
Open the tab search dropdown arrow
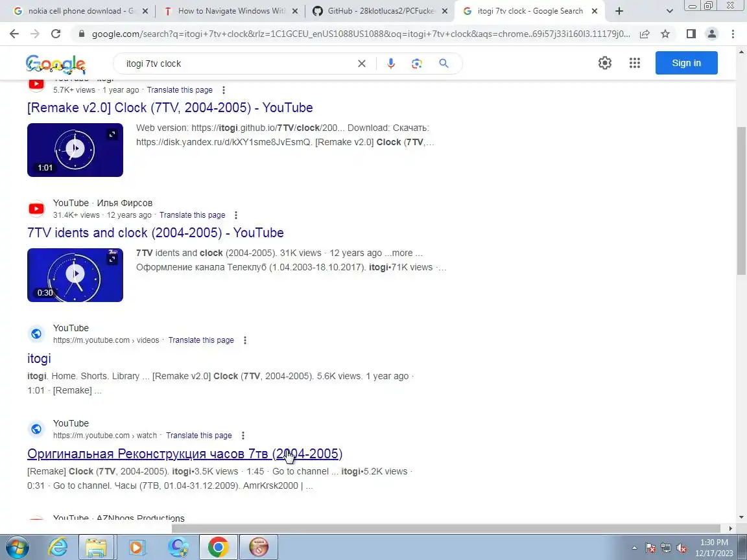coord(669,11)
